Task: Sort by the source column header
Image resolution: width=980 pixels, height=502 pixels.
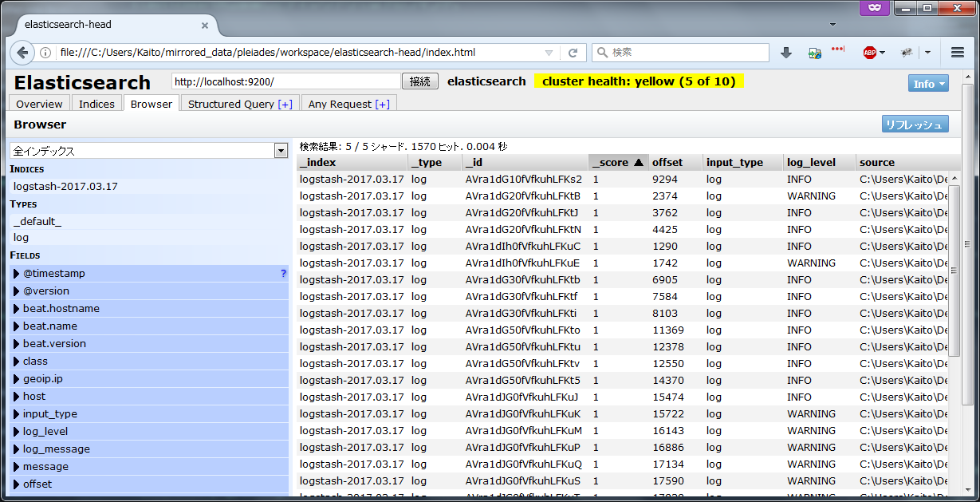Action: coord(908,162)
